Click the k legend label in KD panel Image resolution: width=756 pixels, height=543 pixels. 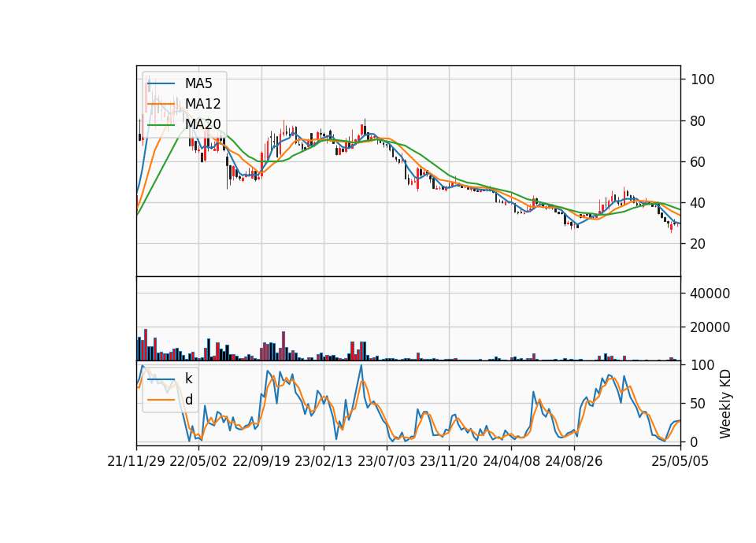coord(188,379)
